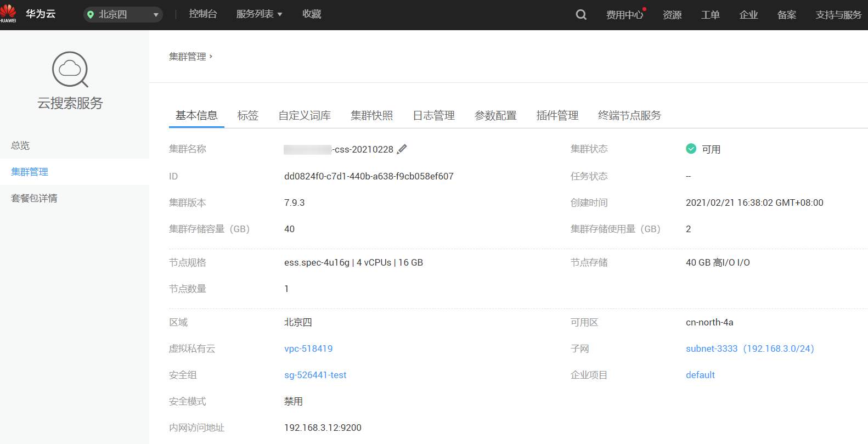Go to 总览 in the sidebar
Image resolution: width=868 pixels, height=444 pixels.
pyautogui.click(x=75, y=145)
